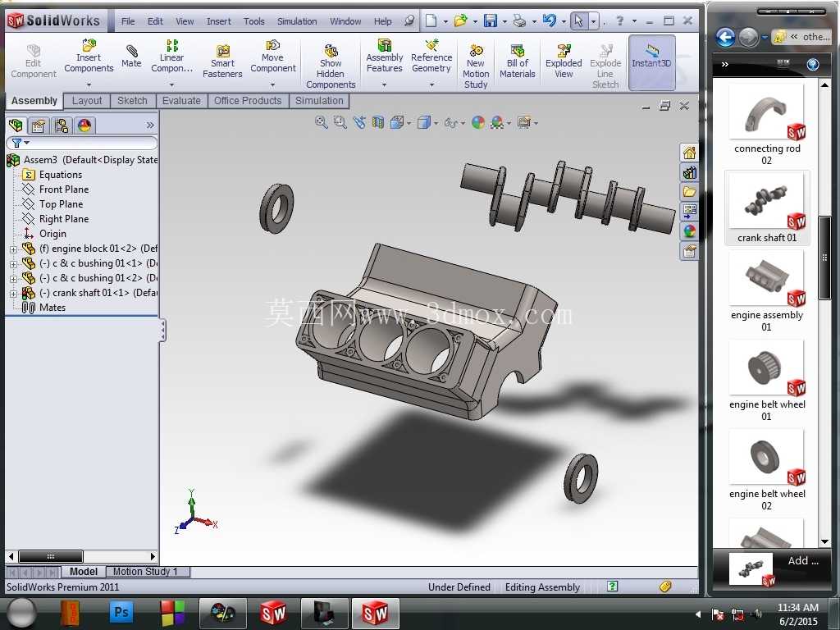Open SolidWorks Resources task pane tab

[x=689, y=153]
